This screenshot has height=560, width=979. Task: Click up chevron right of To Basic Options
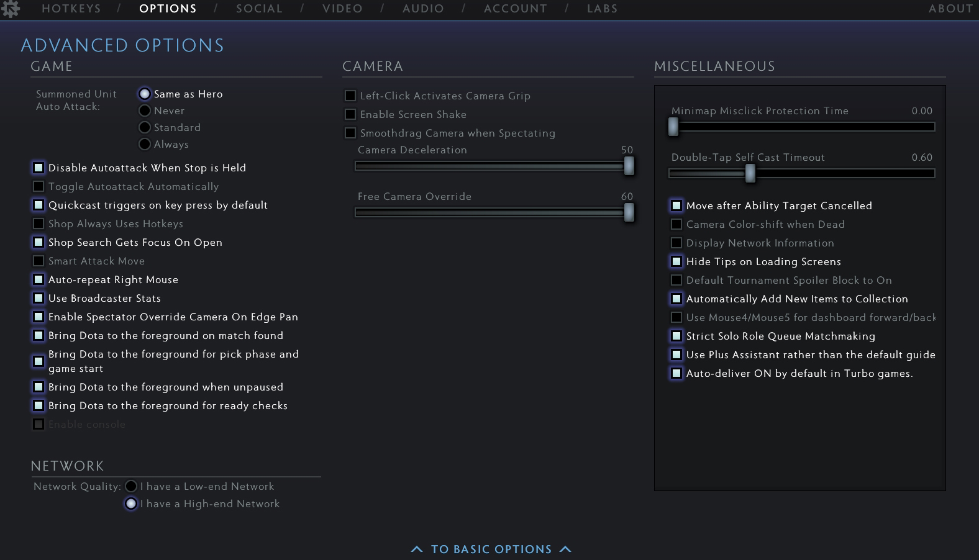565,549
